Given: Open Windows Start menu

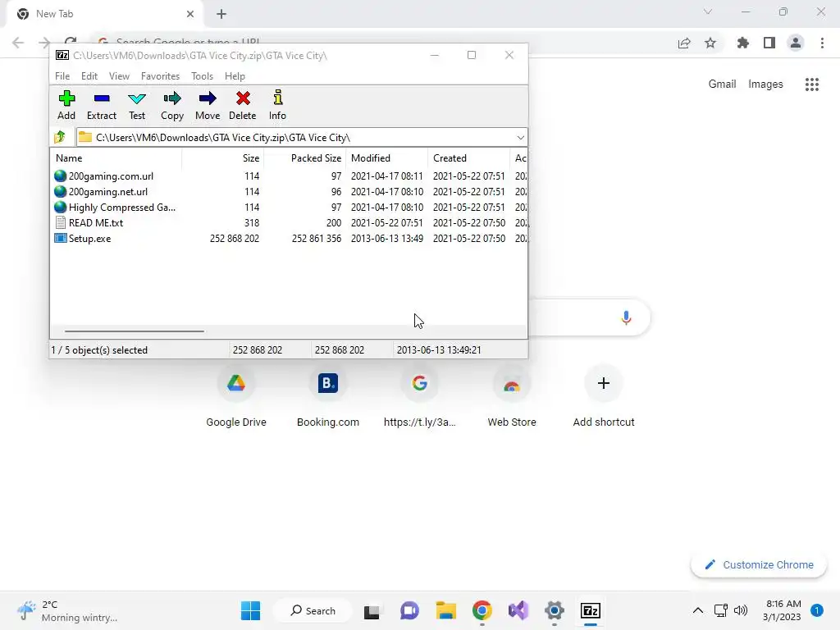Looking at the screenshot, I should tap(251, 610).
